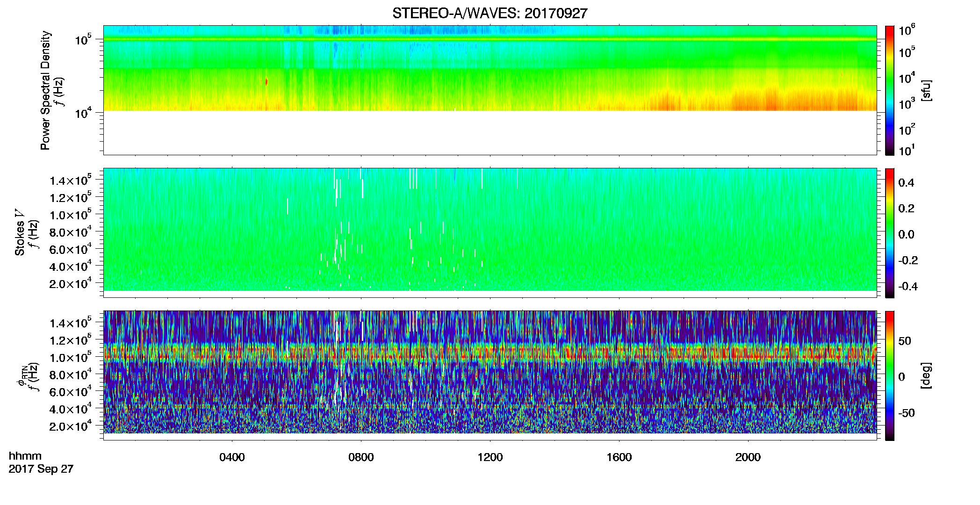980x505 pixels.
Task: Select 1.4×10^5 tick in Stokes V panel
Action: [x=71, y=180]
